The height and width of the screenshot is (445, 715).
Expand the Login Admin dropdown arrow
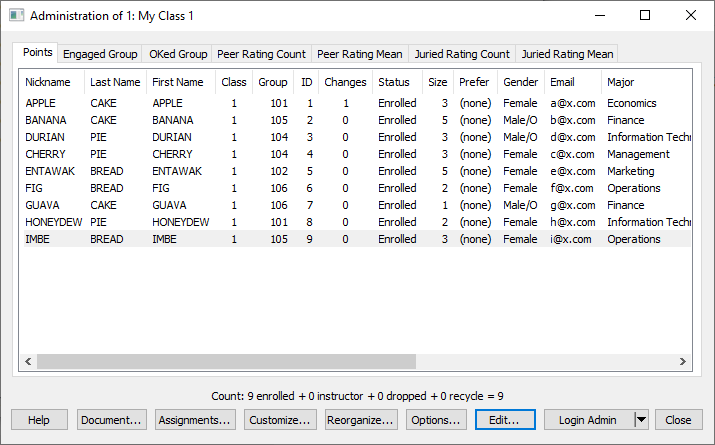[641, 419]
